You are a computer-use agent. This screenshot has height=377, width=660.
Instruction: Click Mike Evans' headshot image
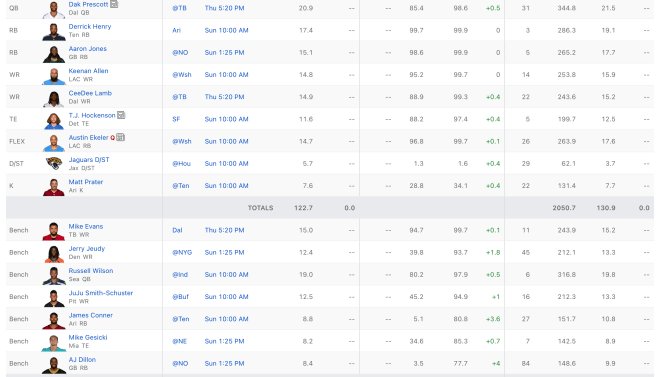click(x=54, y=231)
